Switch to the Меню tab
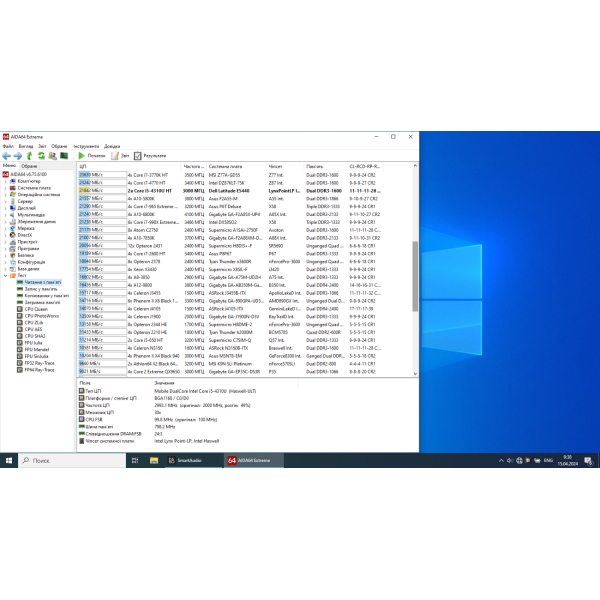Image resolution: width=600 pixels, height=600 pixels. tap(9, 165)
